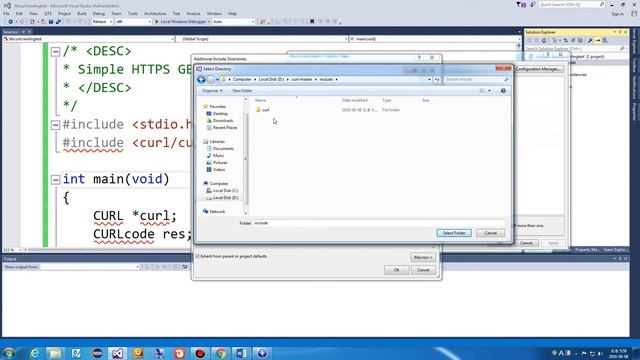This screenshot has width=640, height=360.
Task: Click the Forward arrow in Select Directory dialog
Action: tap(211, 80)
